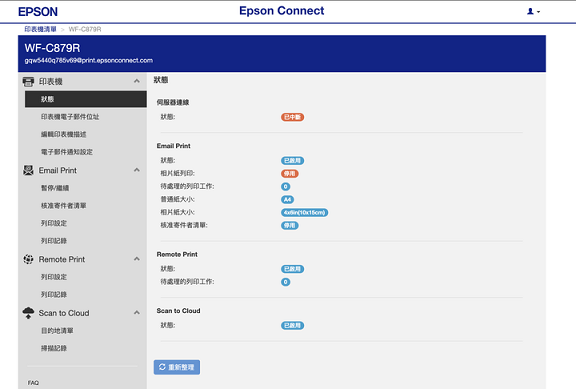This screenshot has height=389, width=576.
Task: Select 狀態 in the sidebar
Action: [x=86, y=99]
